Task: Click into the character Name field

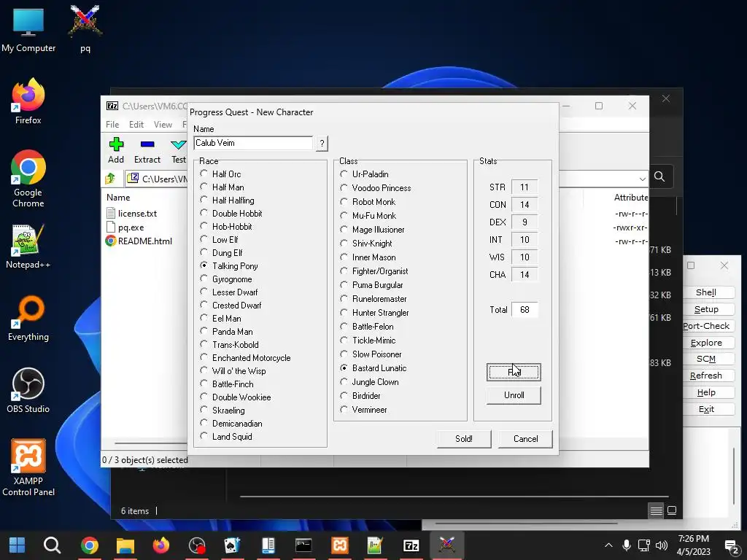Action: [253, 143]
